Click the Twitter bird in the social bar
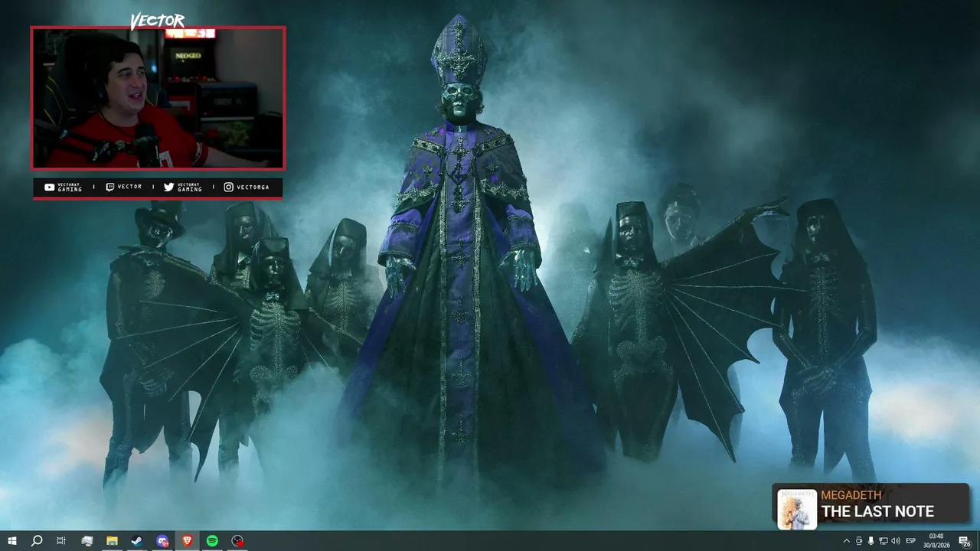980x551 pixels. pyautogui.click(x=168, y=187)
